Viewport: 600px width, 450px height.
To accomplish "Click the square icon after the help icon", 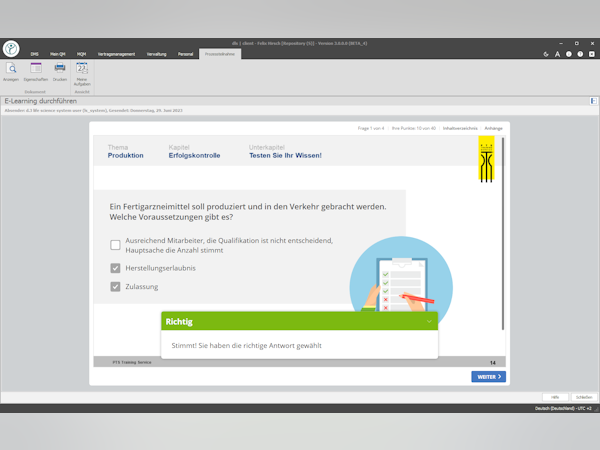I will point(592,54).
